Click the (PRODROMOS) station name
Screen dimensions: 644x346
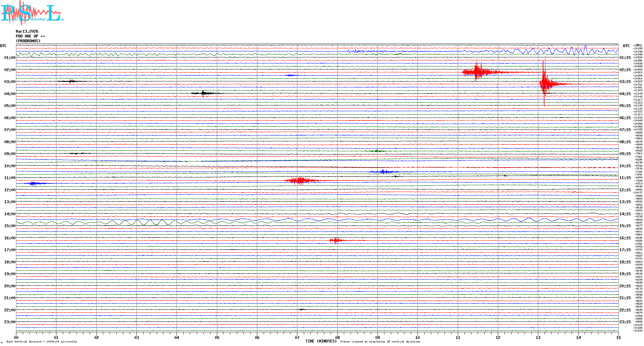click(x=28, y=41)
